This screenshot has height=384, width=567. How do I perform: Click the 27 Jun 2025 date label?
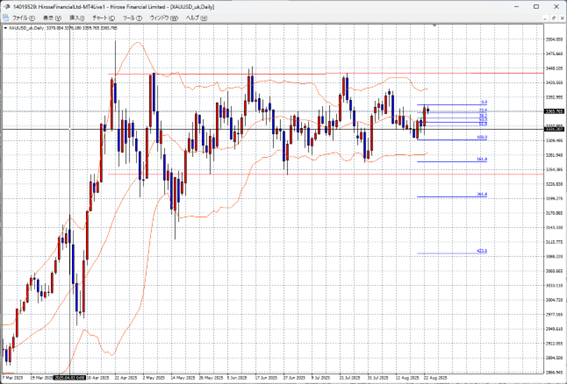click(295, 377)
